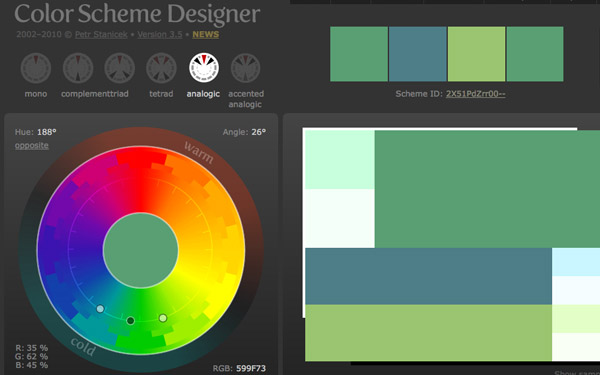600x375 pixels.
Task: Click the Color Scheme Designer title
Action: (x=137, y=14)
